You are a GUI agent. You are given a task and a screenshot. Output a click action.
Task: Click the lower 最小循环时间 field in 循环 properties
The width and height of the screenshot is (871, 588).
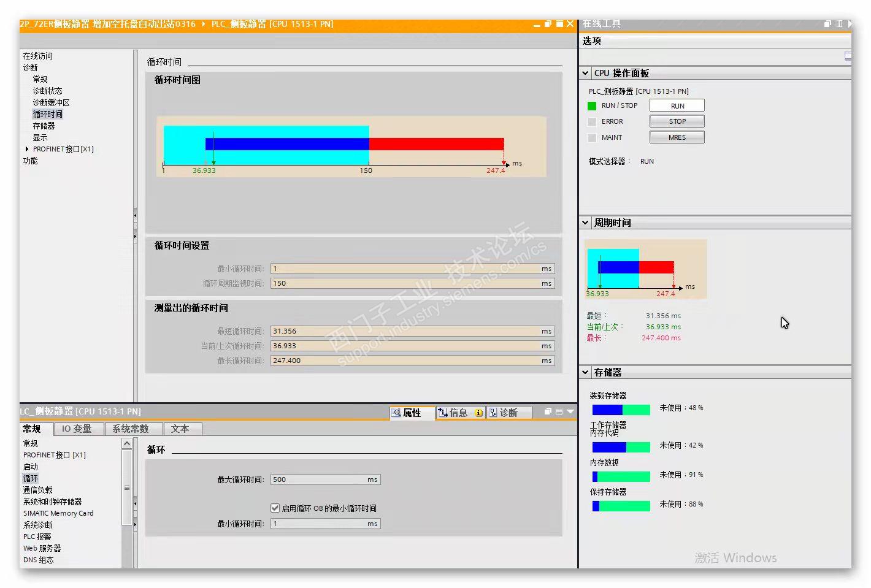click(x=326, y=524)
